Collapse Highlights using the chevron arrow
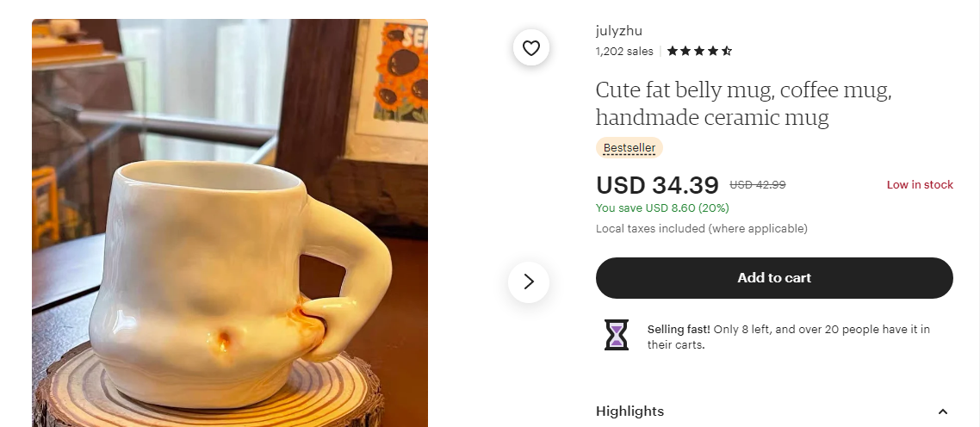 click(942, 412)
